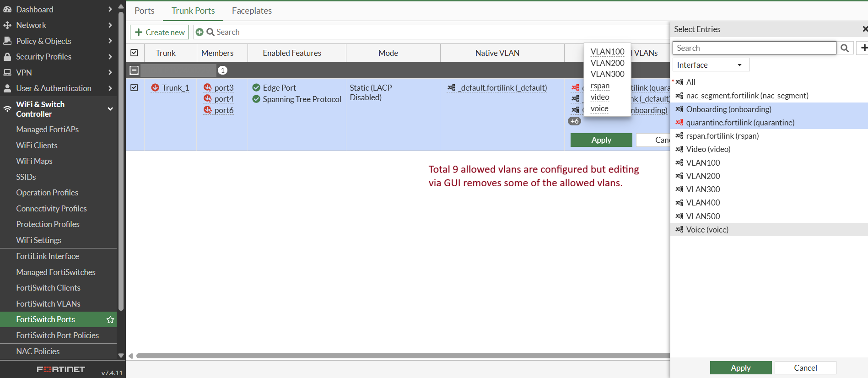The height and width of the screenshot is (378, 868).
Task: Switch to the Trunk Ports tab
Action: [x=193, y=11]
